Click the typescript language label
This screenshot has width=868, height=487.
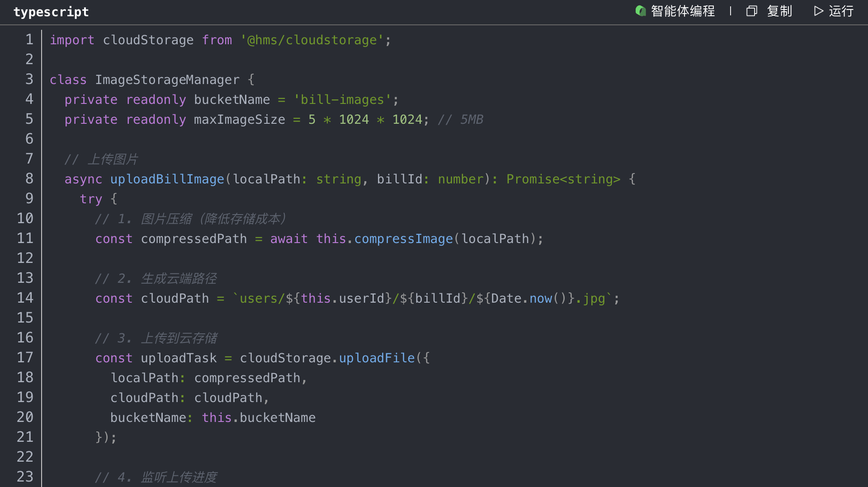[51, 12]
